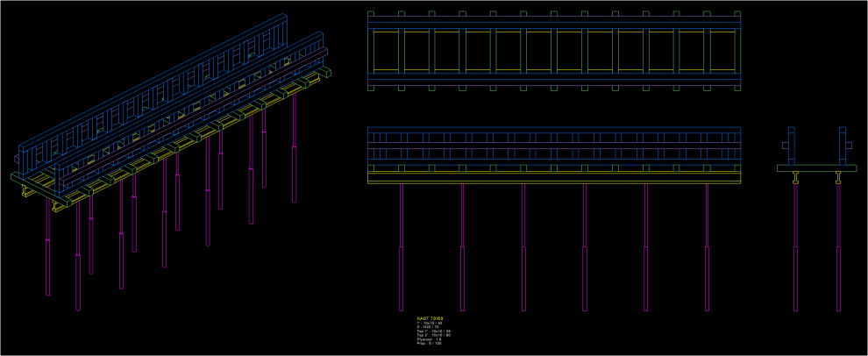Pick the Top 2' spec text line
The image size is (868, 356).
[433, 336]
